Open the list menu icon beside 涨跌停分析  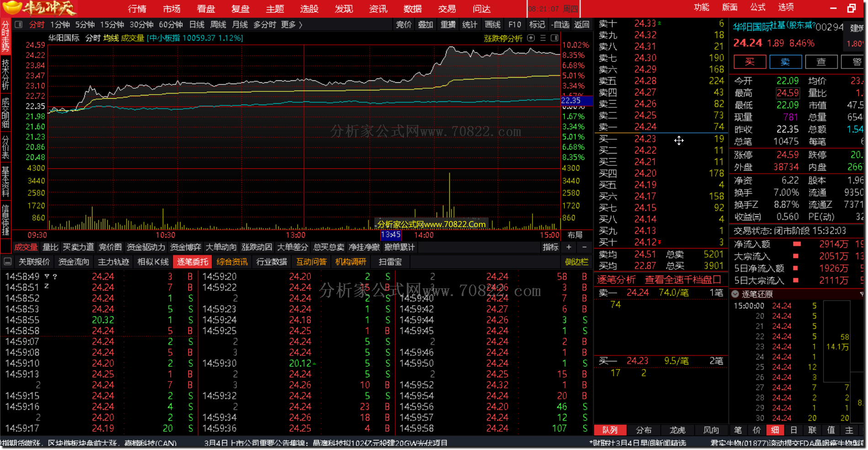[x=543, y=38]
